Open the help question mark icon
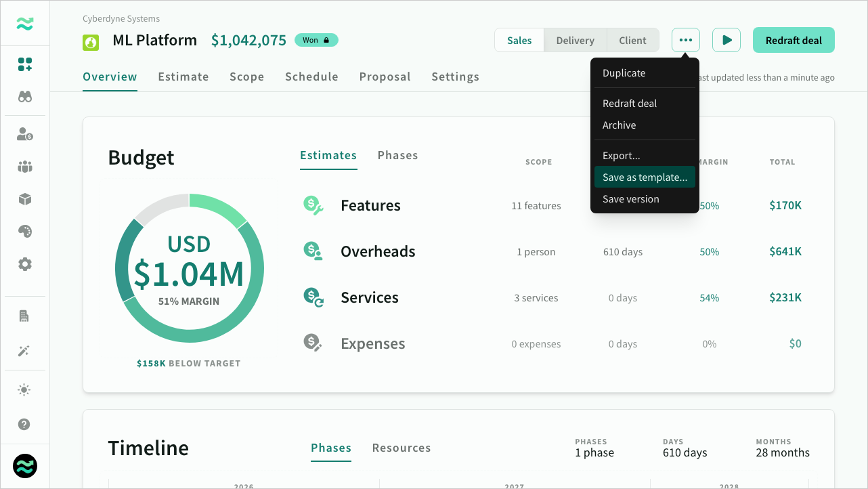The image size is (868, 489). click(x=25, y=425)
